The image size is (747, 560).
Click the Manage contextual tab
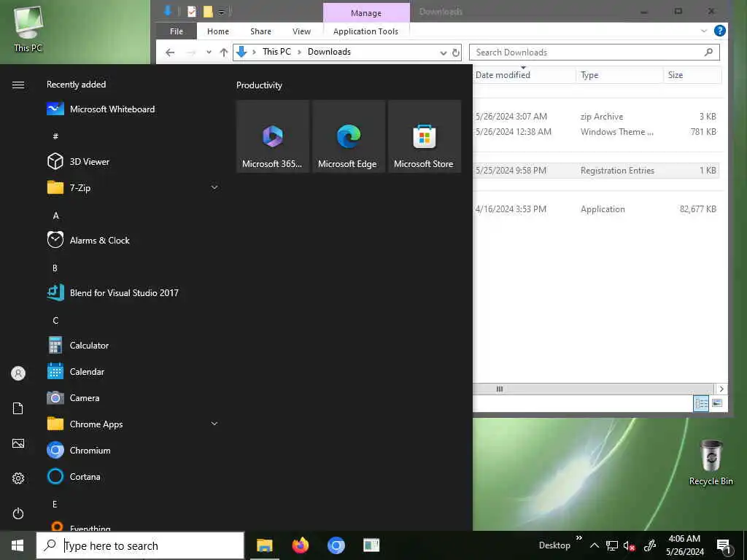366,13
